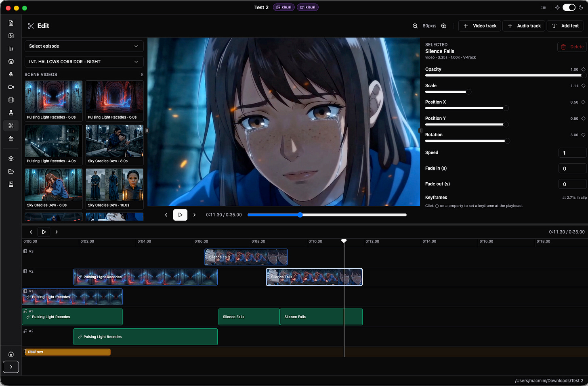Image resolution: width=588 pixels, height=386 pixels.
Task: Click the Add text button
Action: click(x=565, y=26)
